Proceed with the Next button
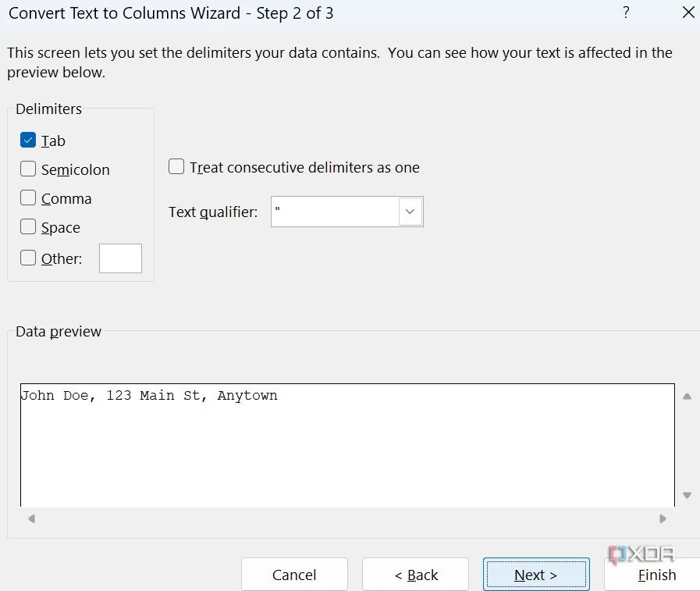The image size is (700, 591). [535, 575]
